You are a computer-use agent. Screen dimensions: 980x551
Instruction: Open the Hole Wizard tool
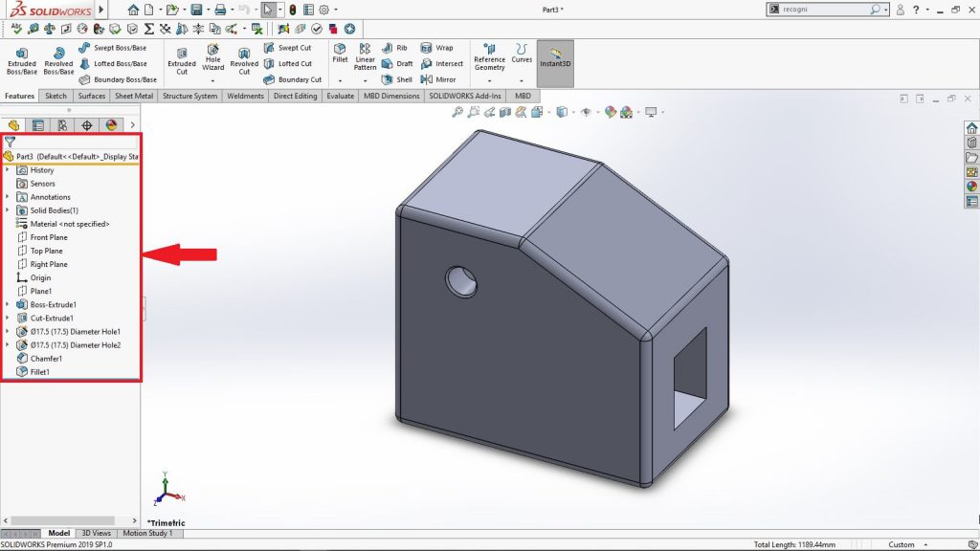point(213,57)
